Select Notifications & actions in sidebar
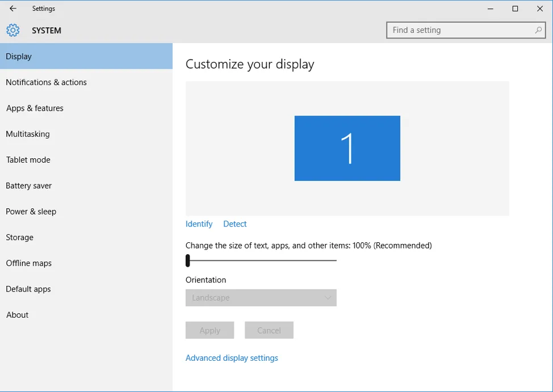 (46, 82)
